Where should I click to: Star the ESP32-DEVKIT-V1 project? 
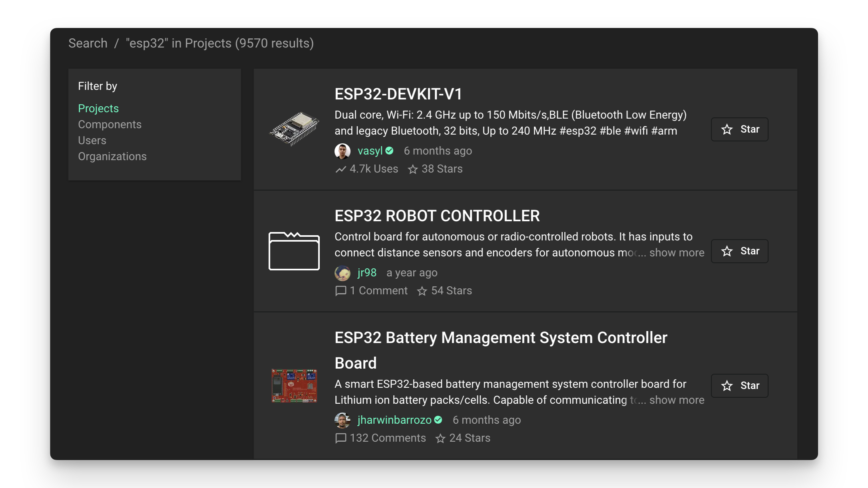tap(739, 129)
